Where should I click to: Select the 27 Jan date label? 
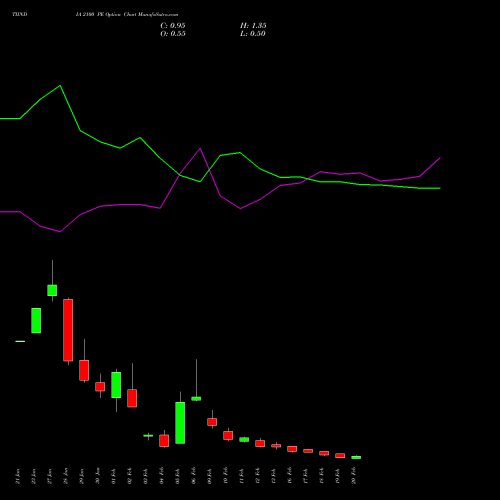coord(50,476)
